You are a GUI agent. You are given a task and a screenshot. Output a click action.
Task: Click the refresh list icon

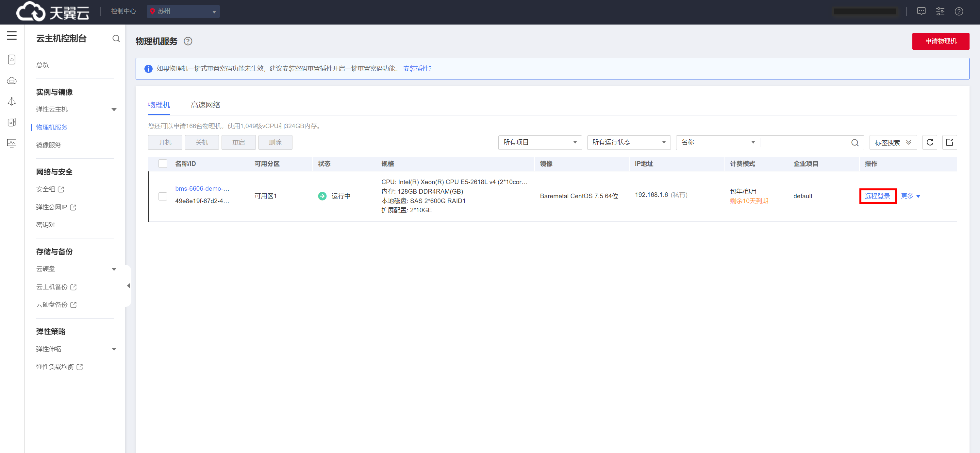(x=929, y=142)
